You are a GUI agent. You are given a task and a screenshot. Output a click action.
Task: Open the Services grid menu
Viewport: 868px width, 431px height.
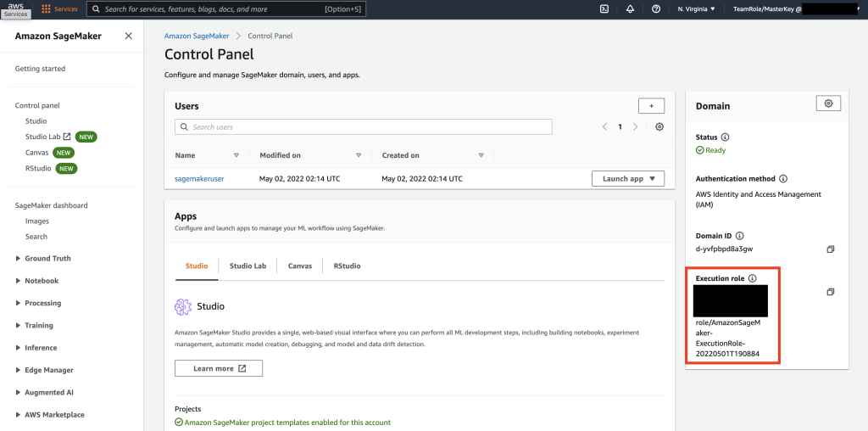[46, 8]
